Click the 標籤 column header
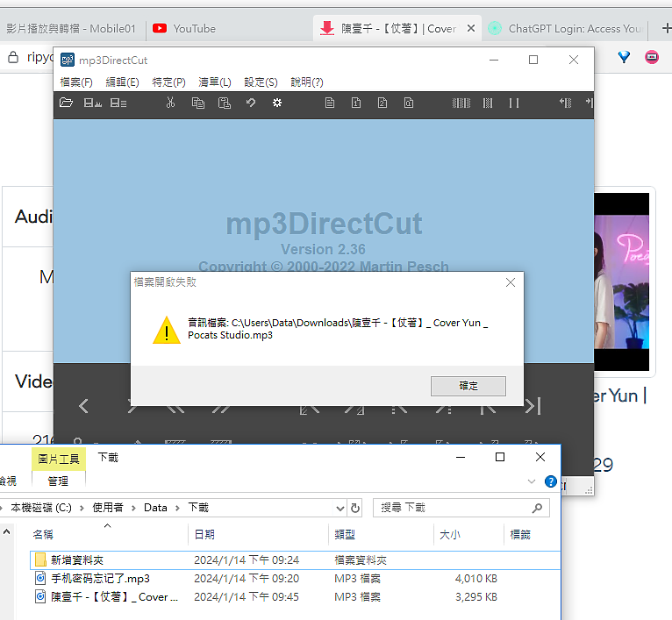This screenshot has width=672, height=620. [520, 535]
